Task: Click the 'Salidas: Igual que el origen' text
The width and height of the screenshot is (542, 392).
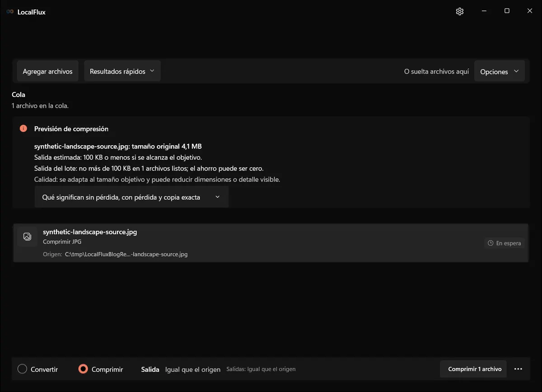Action: pyautogui.click(x=261, y=369)
